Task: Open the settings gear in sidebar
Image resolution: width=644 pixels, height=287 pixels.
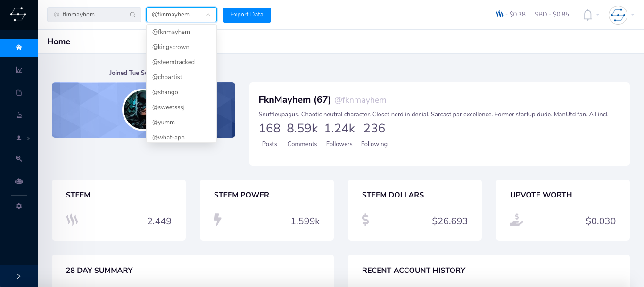Action: 19,206
